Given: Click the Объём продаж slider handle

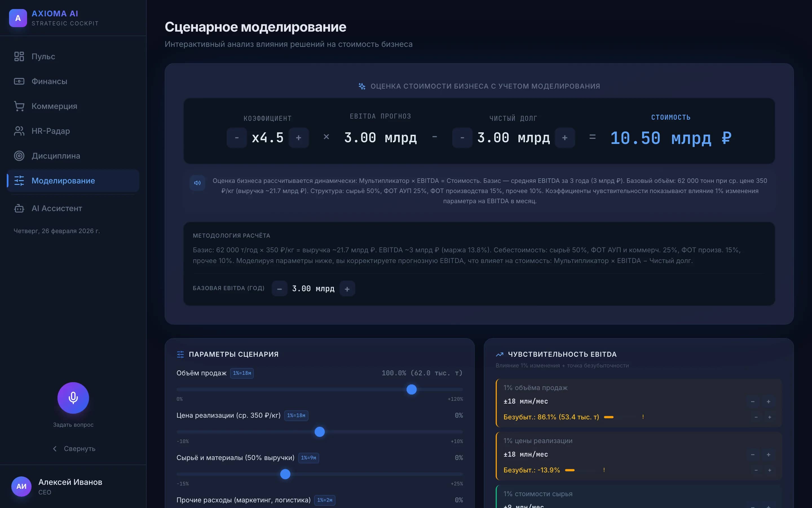Looking at the screenshot, I should (x=411, y=389).
